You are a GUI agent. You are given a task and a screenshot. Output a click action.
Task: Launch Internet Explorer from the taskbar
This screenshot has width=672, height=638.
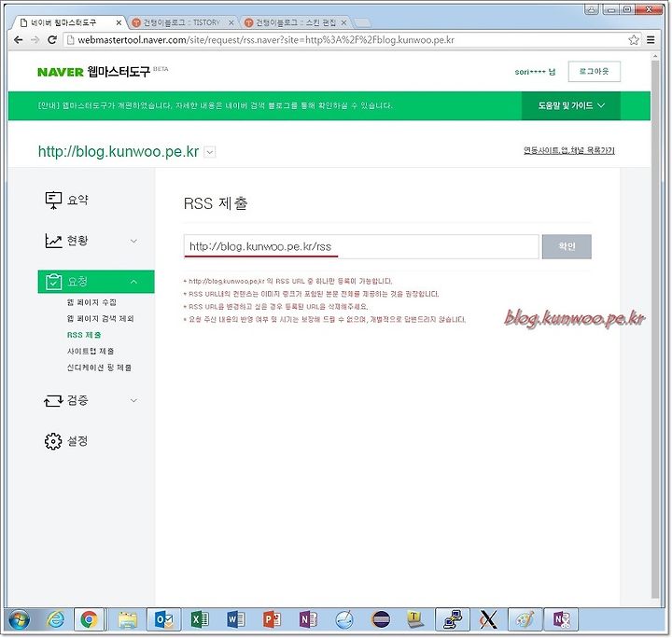click(56, 619)
